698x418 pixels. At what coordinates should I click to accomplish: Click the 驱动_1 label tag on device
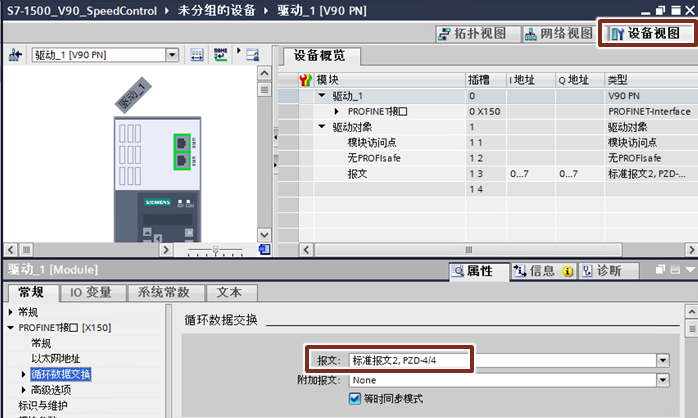coord(133,95)
